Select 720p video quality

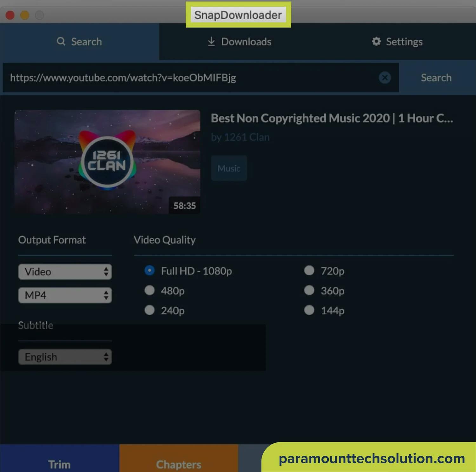pyautogui.click(x=309, y=271)
